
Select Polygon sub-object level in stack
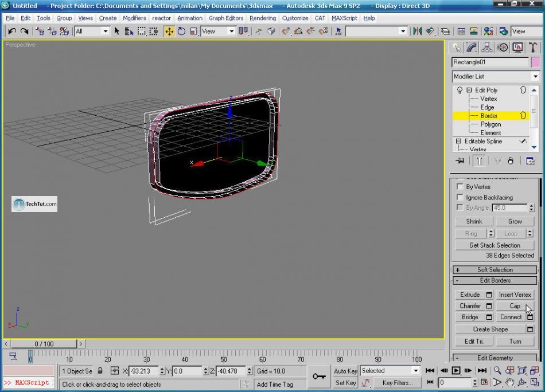tap(490, 124)
